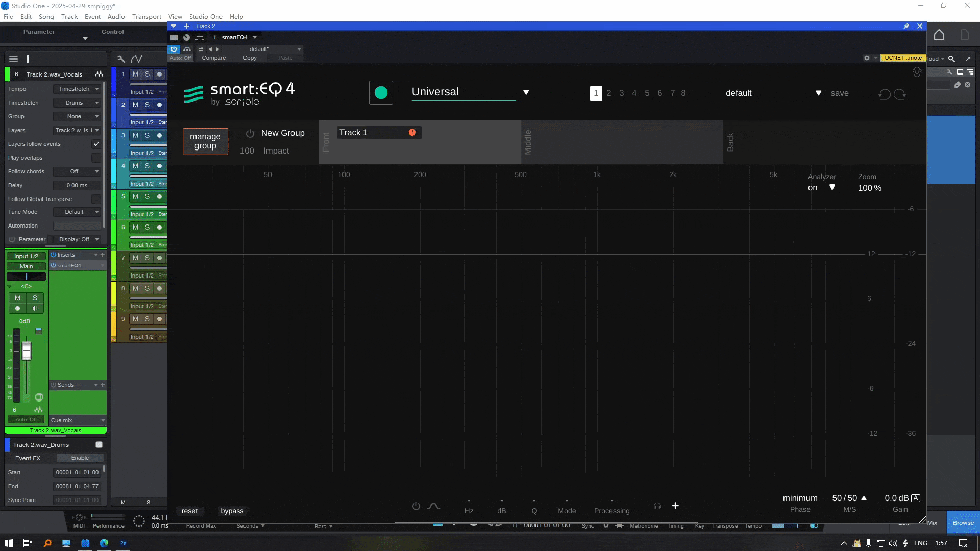The width and height of the screenshot is (980, 551).
Task: Select Track 1 in the Front group area
Action: pyautogui.click(x=379, y=132)
